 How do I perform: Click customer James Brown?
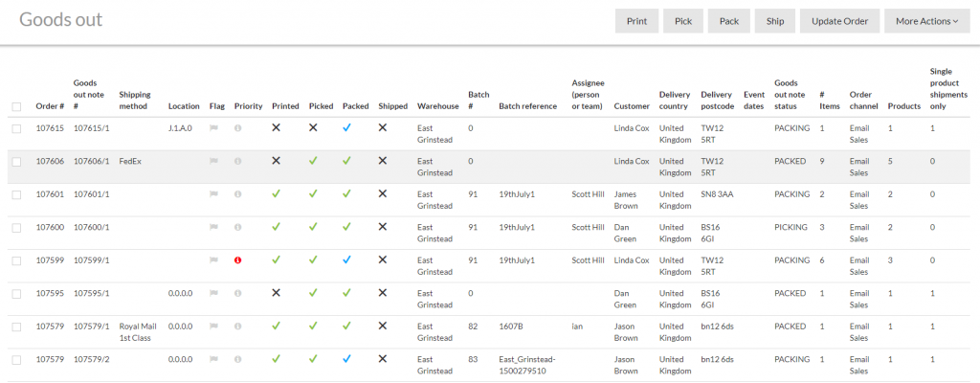point(626,199)
